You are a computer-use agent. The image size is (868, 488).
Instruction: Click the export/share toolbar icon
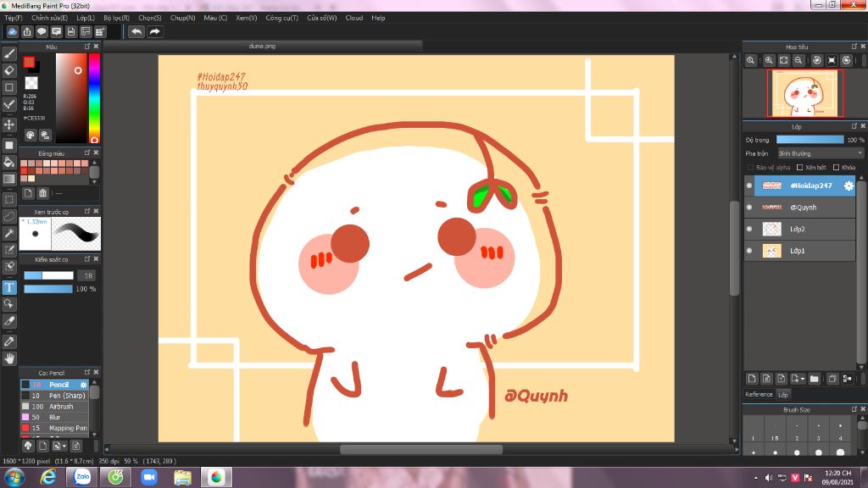[27, 31]
